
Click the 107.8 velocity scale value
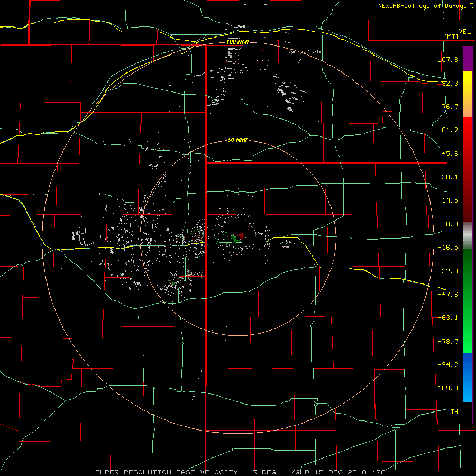point(448,59)
